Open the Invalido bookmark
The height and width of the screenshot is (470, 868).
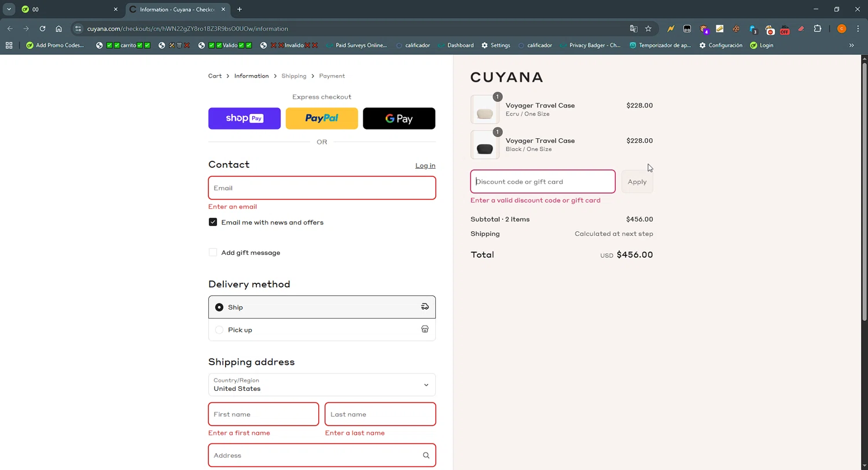[x=289, y=45]
